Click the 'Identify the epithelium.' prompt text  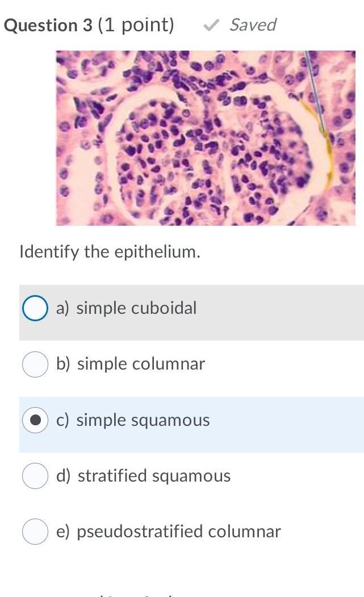pos(110,252)
